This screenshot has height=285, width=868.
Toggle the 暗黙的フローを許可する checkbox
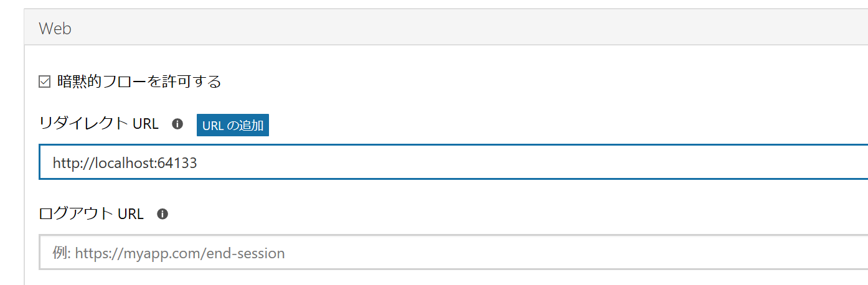pyautogui.click(x=44, y=82)
